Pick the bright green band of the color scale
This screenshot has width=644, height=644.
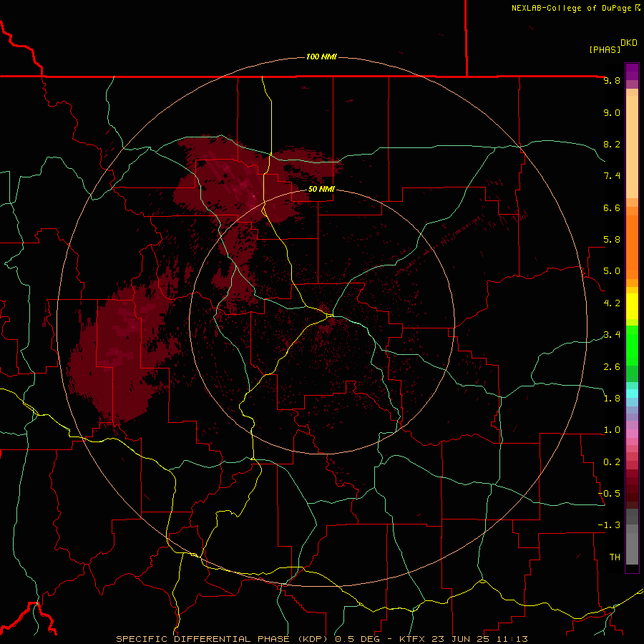632,345
